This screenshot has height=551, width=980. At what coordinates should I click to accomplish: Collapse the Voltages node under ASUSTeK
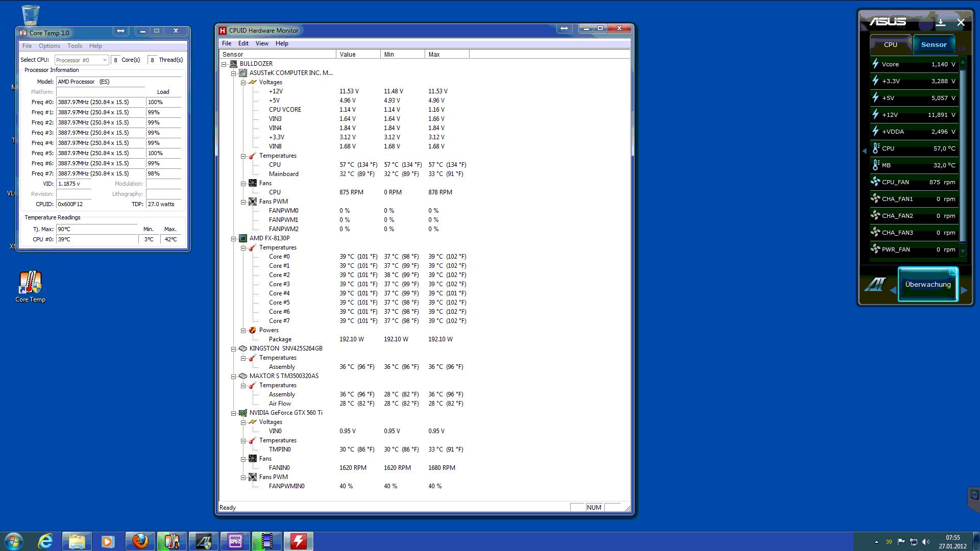click(x=243, y=82)
